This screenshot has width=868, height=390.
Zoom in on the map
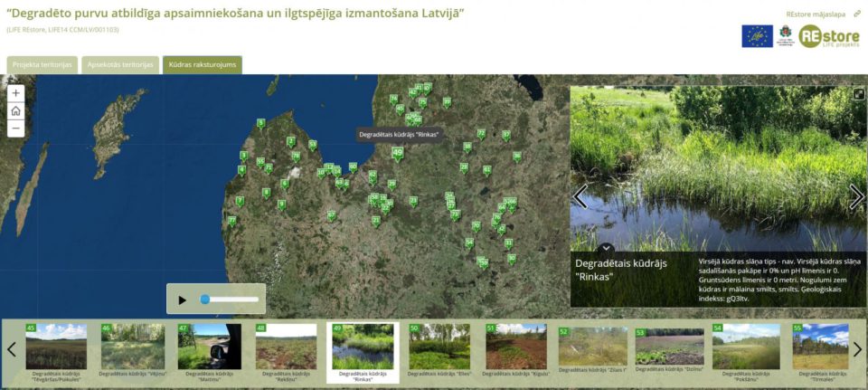coord(15,93)
